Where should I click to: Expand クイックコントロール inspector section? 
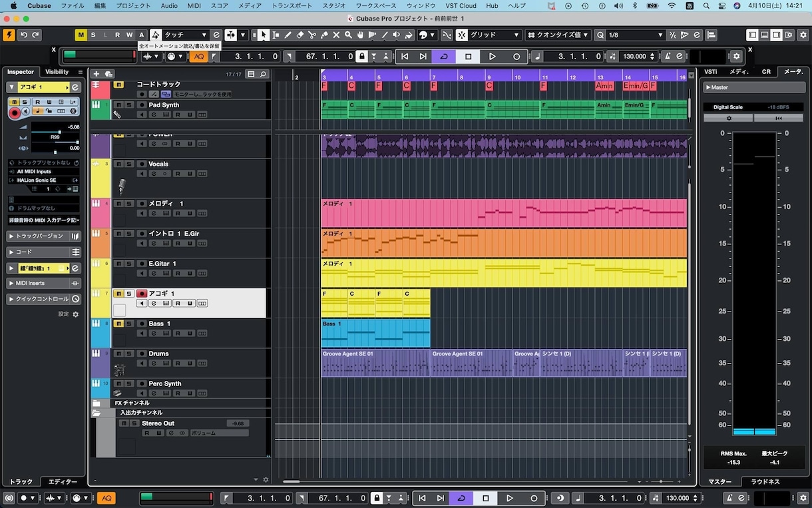pyautogui.click(x=39, y=299)
